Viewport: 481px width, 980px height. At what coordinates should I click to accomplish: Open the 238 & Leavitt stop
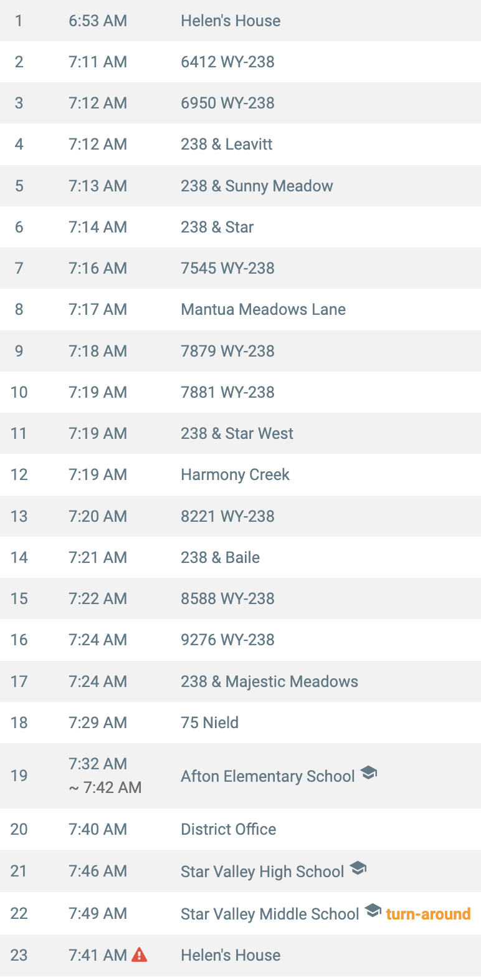(x=240, y=144)
